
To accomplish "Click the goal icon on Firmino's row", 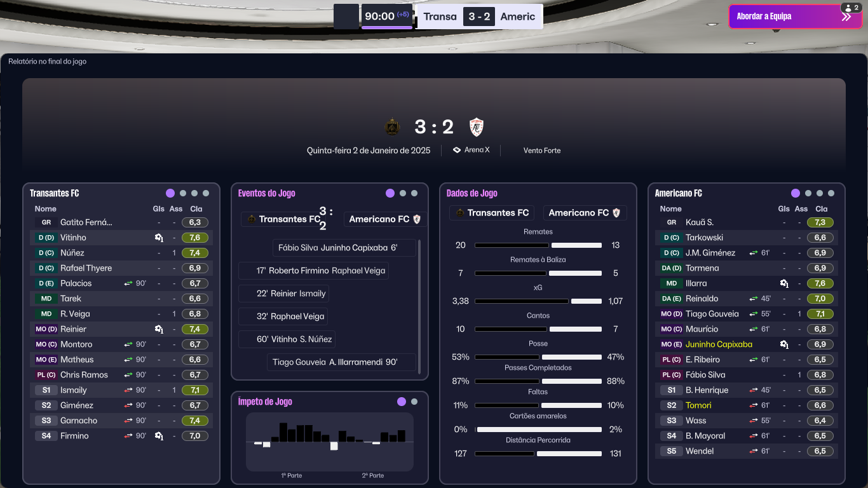I will pyautogui.click(x=159, y=436).
